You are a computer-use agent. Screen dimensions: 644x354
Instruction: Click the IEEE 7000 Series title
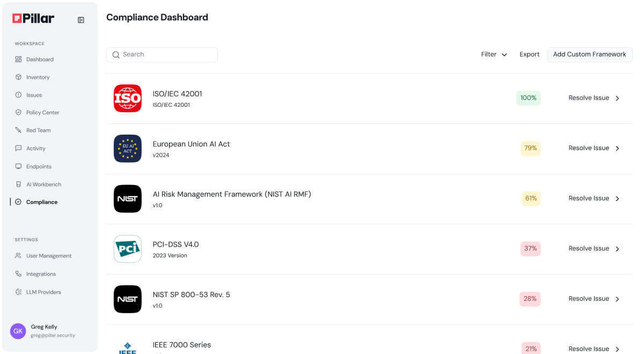[182, 345]
